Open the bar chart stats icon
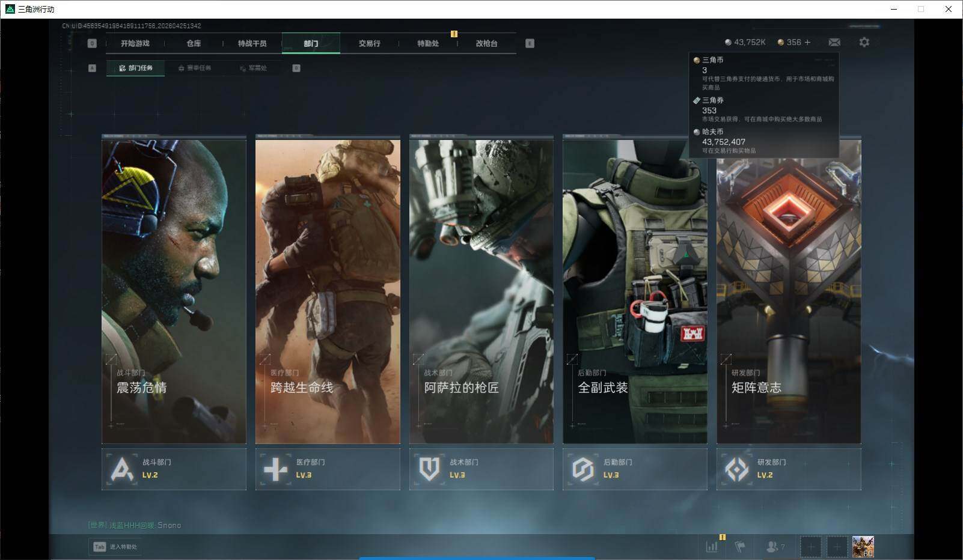The height and width of the screenshot is (560, 963). pos(712,546)
